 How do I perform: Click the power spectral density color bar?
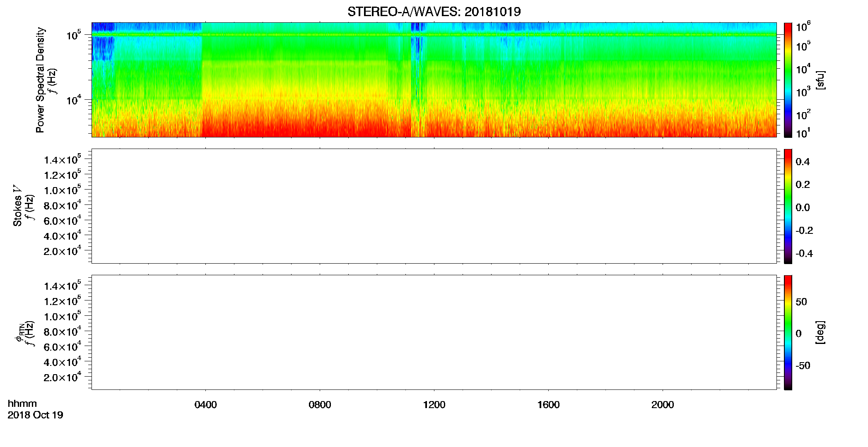coord(788,80)
